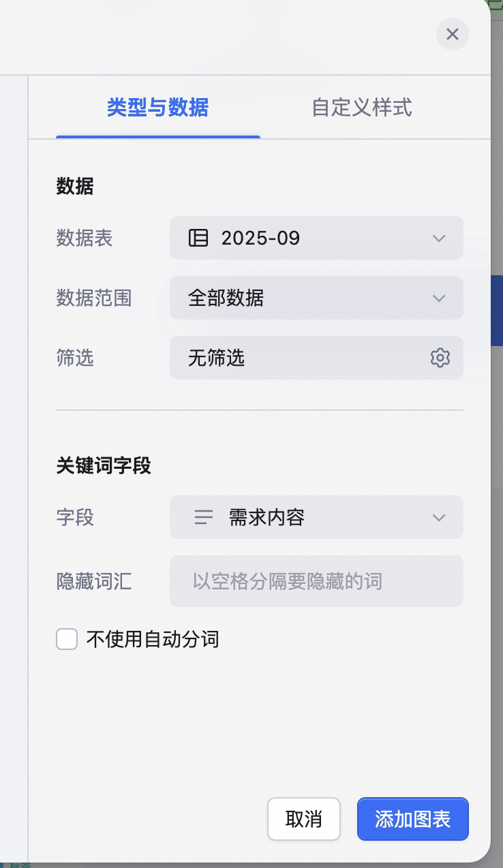This screenshot has height=868, width=503.
Task: Click the table icon beside 2025-09
Action: pyautogui.click(x=198, y=238)
